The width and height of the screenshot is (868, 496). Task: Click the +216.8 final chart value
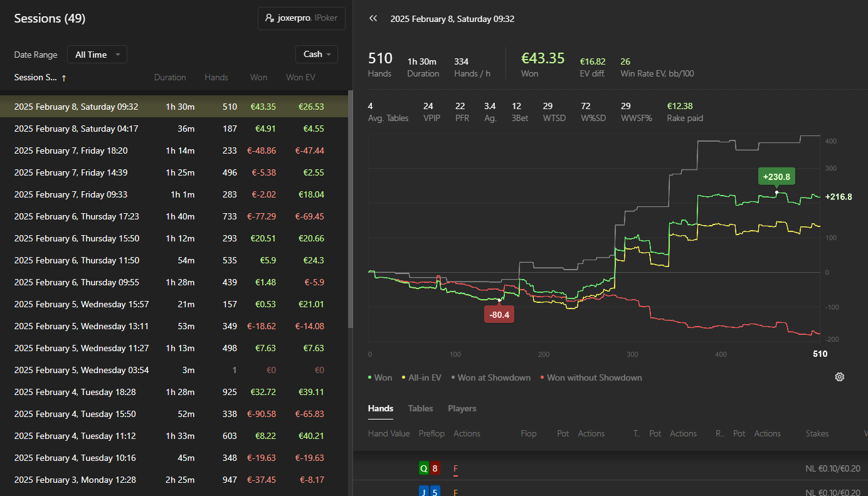[839, 197]
